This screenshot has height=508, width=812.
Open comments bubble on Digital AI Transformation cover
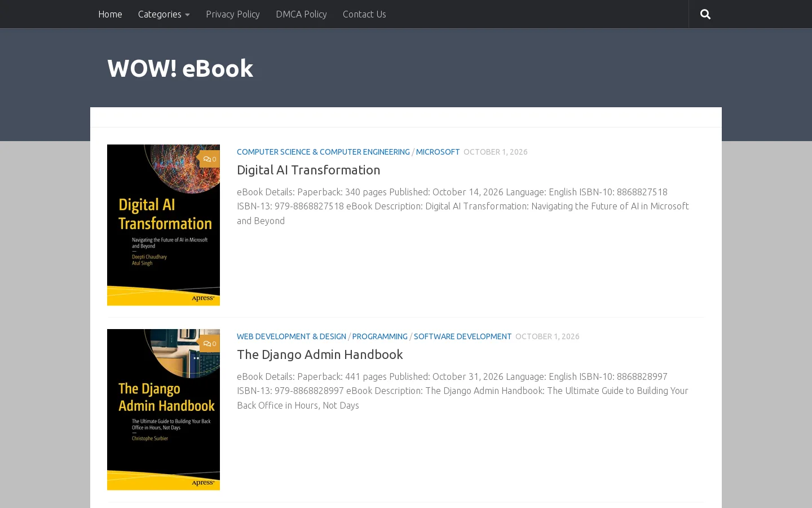[x=210, y=159]
